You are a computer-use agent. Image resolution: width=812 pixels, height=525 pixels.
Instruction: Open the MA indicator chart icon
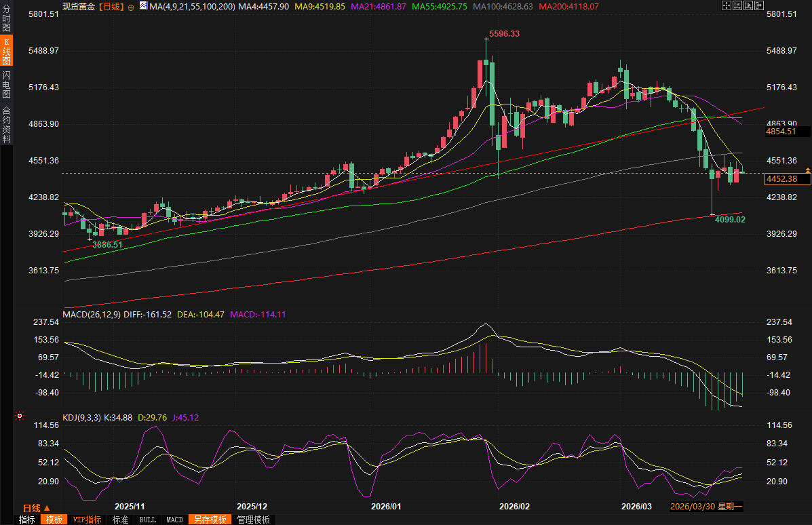[x=143, y=5]
